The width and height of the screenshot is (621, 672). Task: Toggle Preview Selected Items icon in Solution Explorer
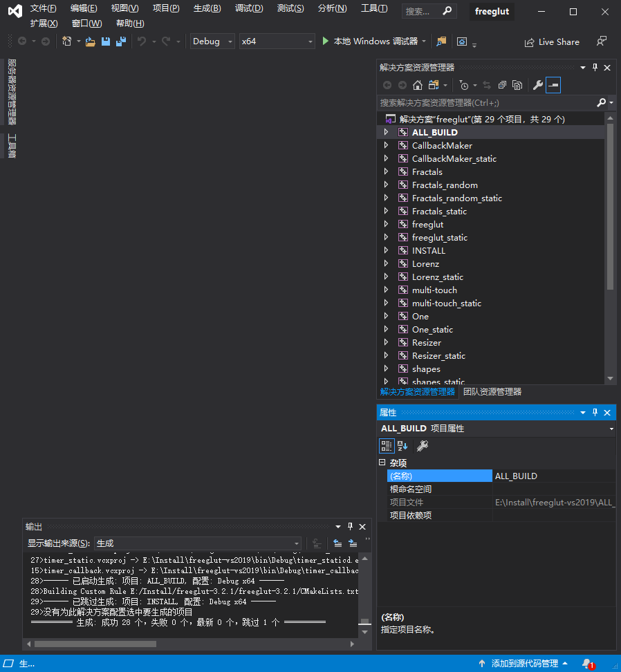pyautogui.click(x=553, y=85)
